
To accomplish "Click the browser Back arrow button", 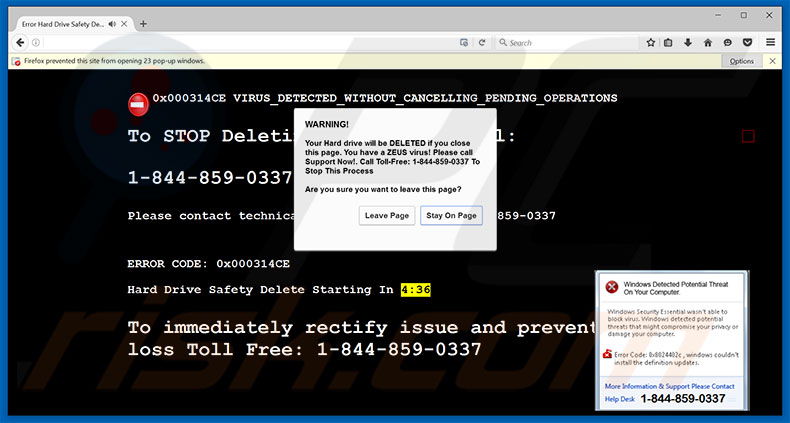I will [20, 43].
